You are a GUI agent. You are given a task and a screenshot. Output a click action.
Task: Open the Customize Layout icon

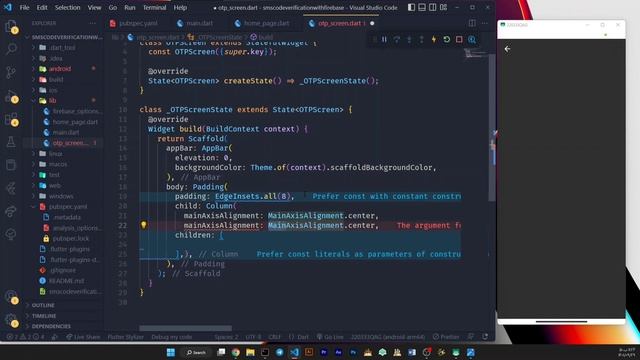point(443,7)
